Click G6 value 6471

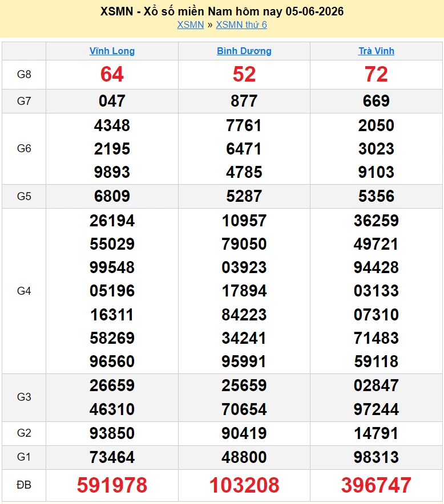point(244,149)
